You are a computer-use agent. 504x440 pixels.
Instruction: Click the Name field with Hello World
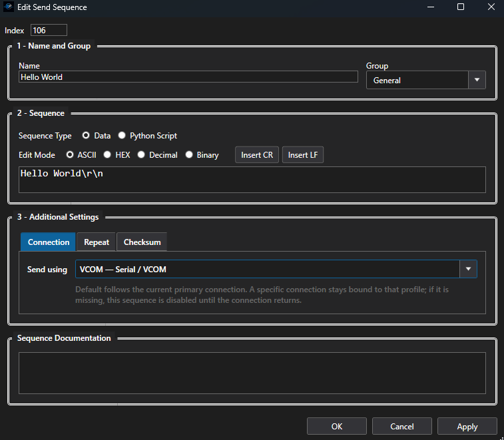click(x=188, y=77)
